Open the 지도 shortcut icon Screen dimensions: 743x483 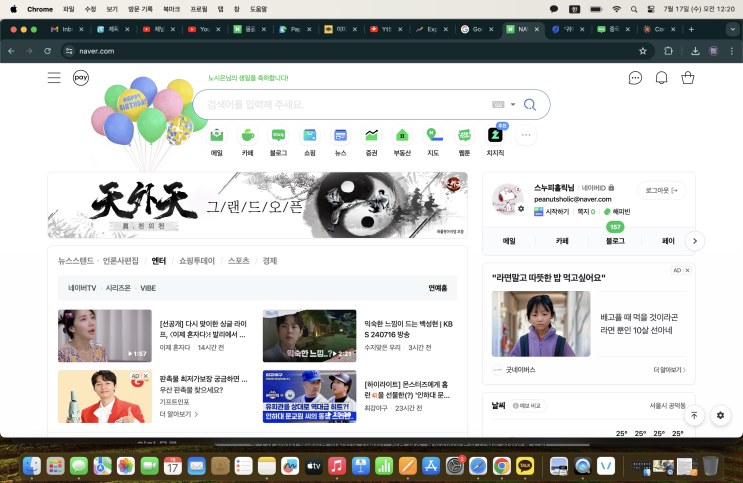[433, 136]
